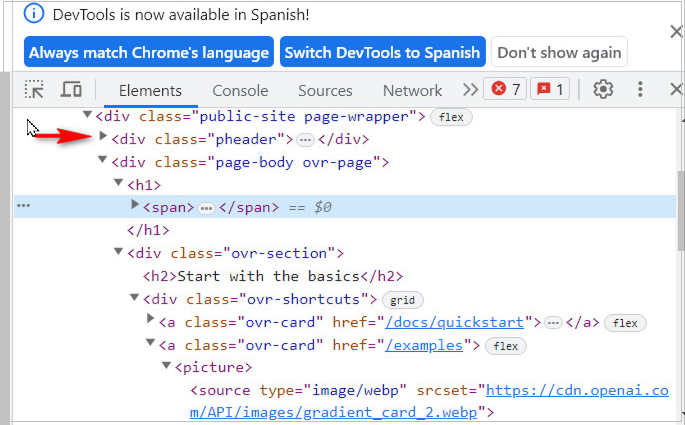
Task: Click the issues badge showing 1
Action: (x=550, y=89)
